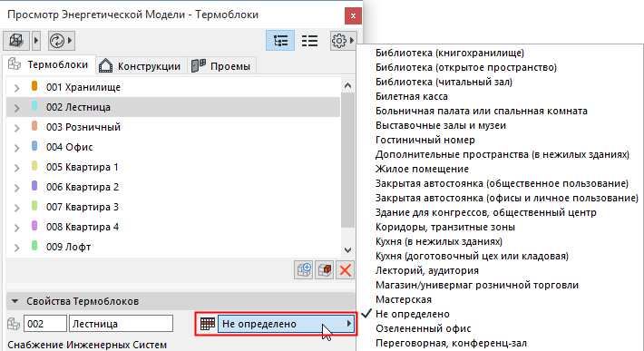Screen dimensions: 644x351
Task: Switch to the flat list view
Action: coord(309,40)
